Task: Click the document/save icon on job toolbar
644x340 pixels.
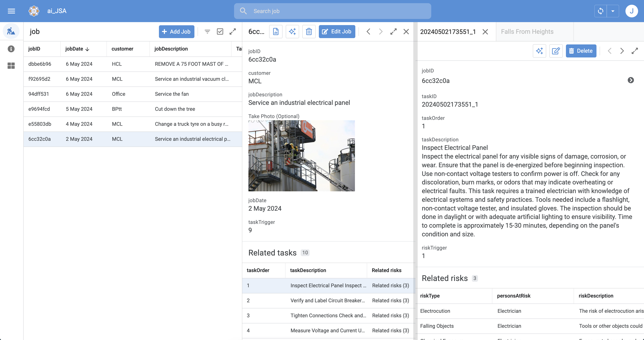Action: pyautogui.click(x=276, y=32)
